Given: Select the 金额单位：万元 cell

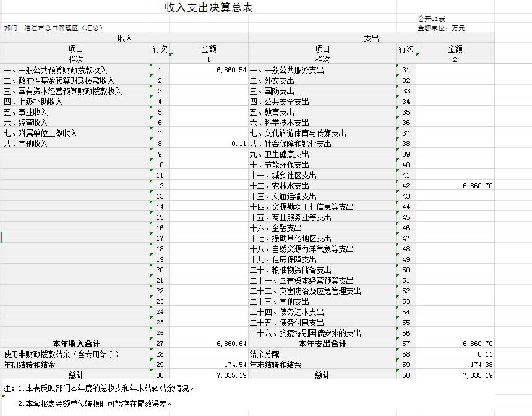Looking at the screenshot, I should coord(440,28).
